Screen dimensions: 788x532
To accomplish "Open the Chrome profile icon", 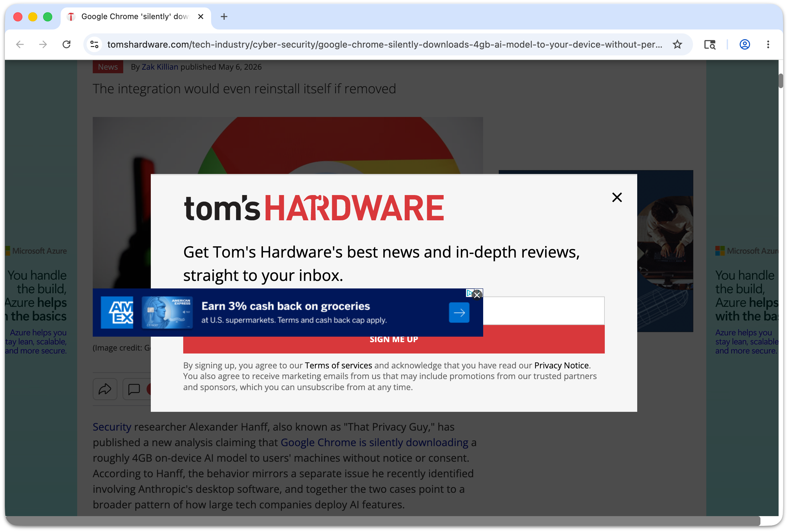I will click(x=744, y=44).
